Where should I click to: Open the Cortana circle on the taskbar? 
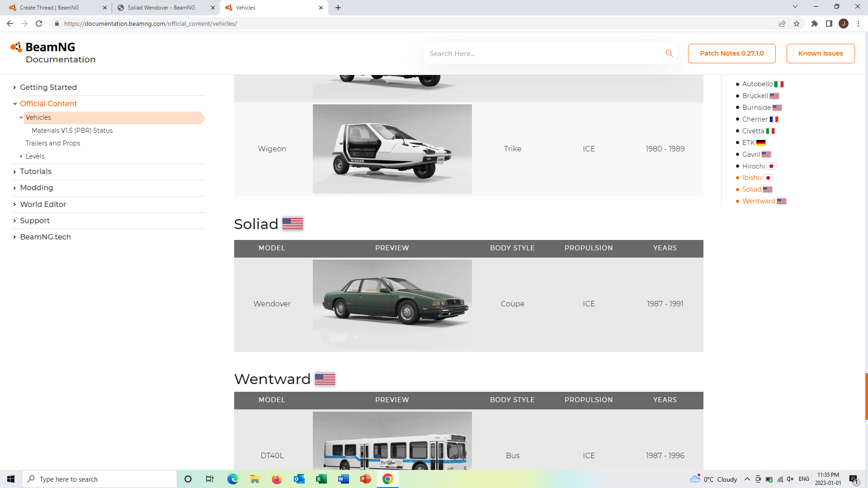[x=188, y=479]
